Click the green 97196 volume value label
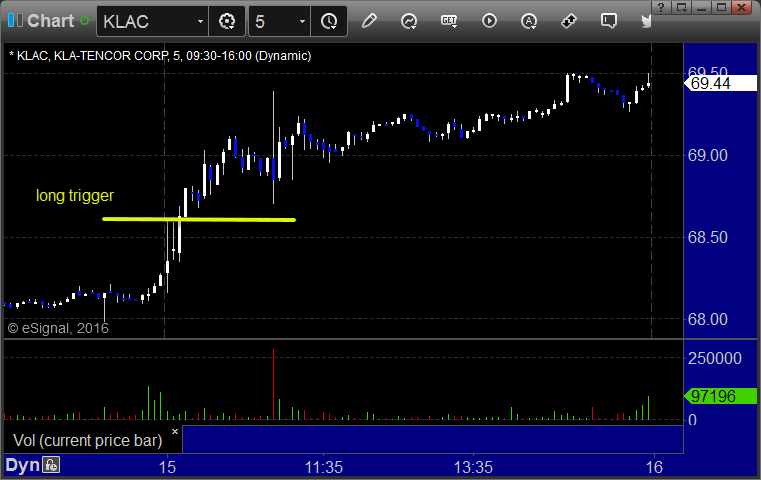The width and height of the screenshot is (761, 480). (x=721, y=396)
